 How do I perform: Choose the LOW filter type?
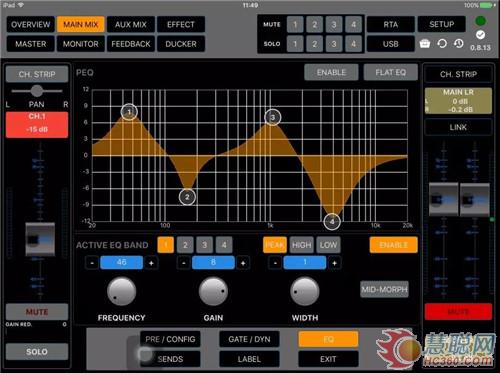tap(328, 245)
